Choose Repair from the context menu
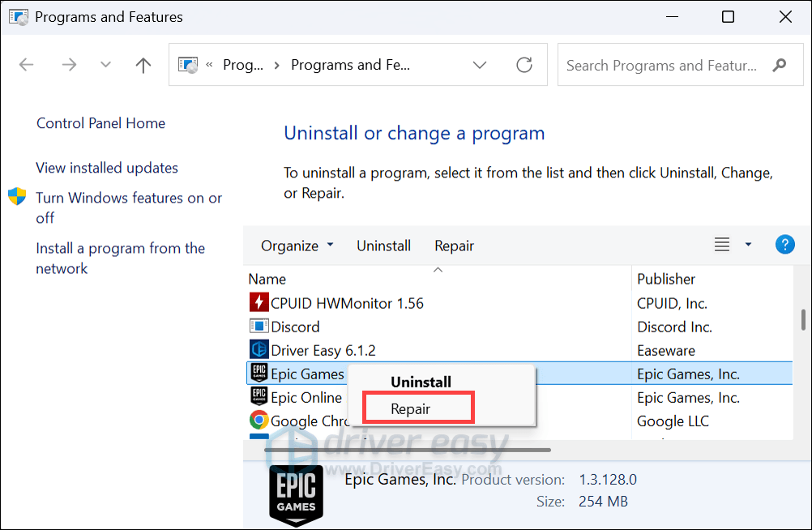The width and height of the screenshot is (812, 530). click(x=411, y=409)
